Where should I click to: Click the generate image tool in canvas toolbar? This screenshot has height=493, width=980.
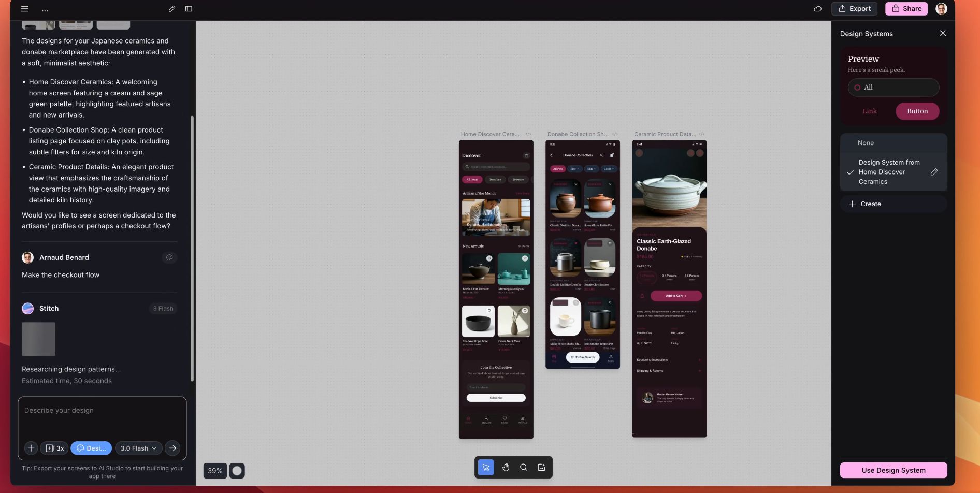point(541,468)
